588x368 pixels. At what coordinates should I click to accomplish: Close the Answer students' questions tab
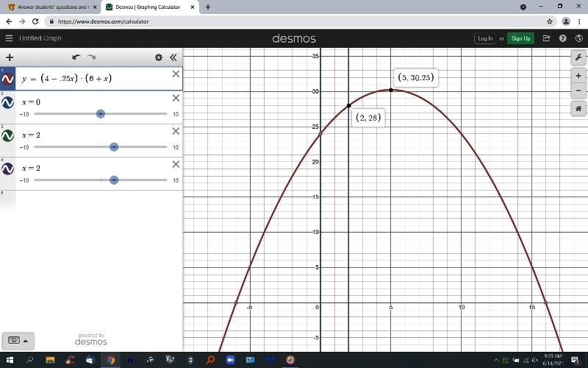95,7
